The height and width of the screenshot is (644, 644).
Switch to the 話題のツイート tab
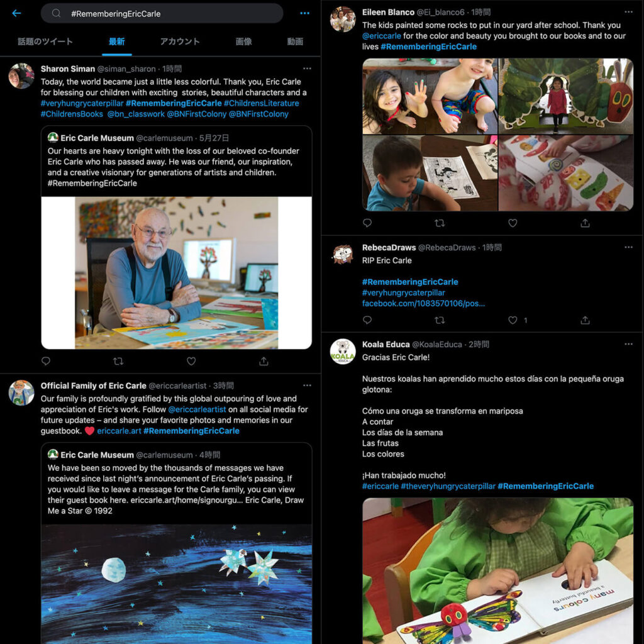click(x=45, y=42)
